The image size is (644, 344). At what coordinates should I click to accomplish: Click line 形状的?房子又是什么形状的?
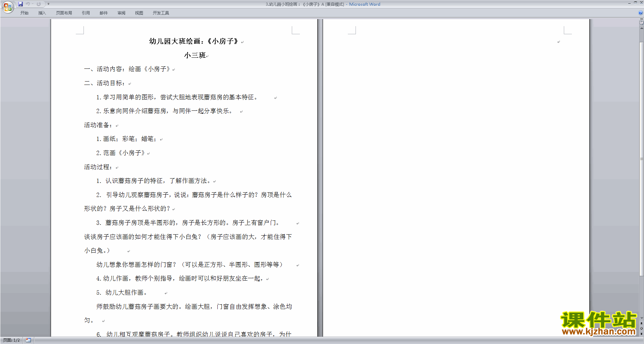coord(127,209)
